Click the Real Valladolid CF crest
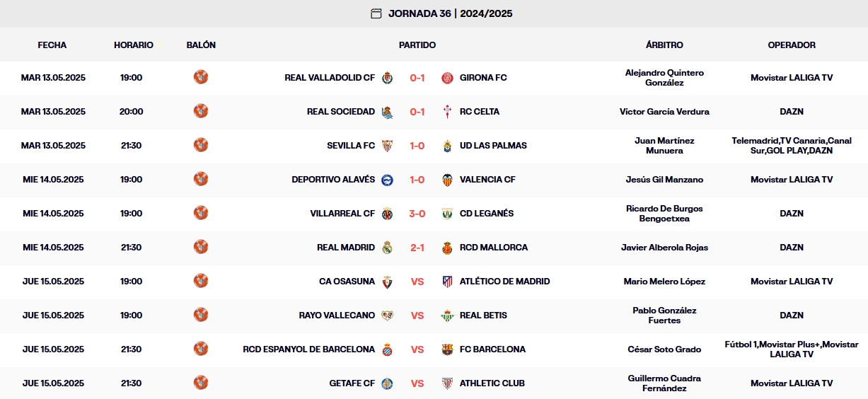Screen dimensions: 868x399 pyautogui.click(x=387, y=78)
